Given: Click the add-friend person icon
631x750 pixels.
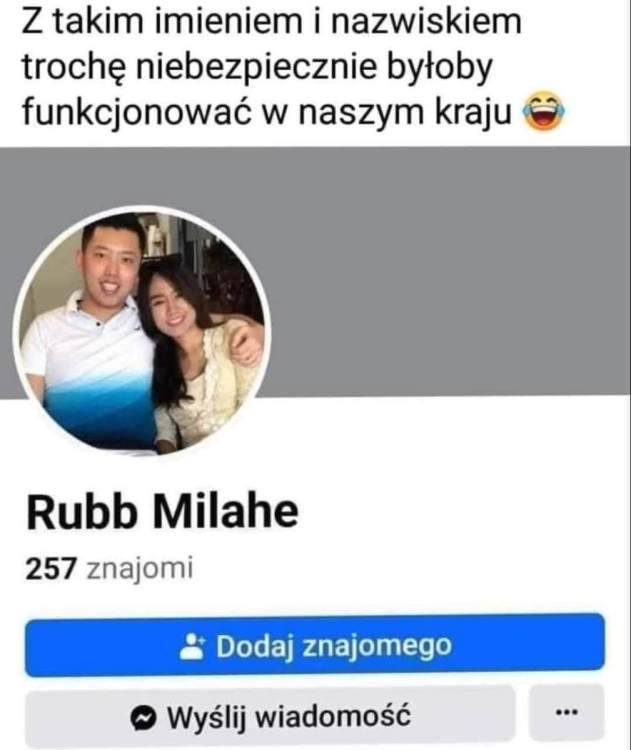Looking at the screenshot, I should pos(192,646).
